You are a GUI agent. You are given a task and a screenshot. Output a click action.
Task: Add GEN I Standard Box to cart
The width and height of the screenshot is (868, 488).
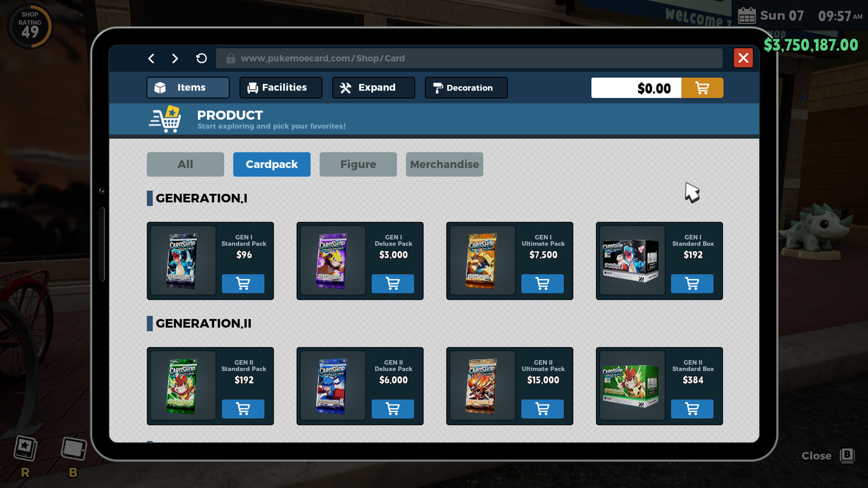pos(692,284)
